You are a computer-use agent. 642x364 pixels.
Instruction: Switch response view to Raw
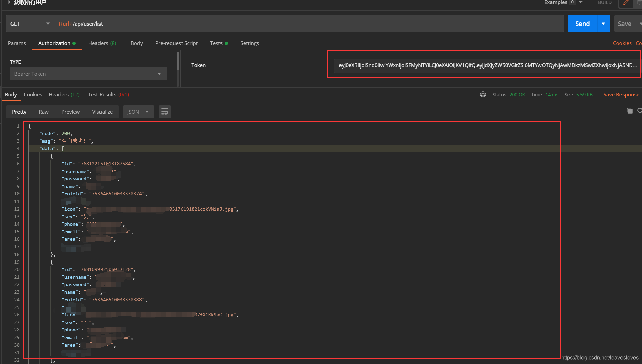tap(43, 111)
